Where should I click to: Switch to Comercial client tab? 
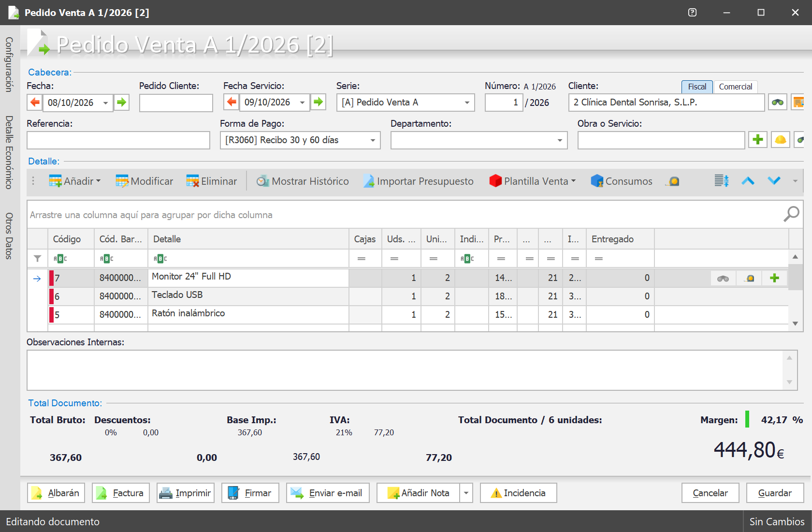(735, 87)
